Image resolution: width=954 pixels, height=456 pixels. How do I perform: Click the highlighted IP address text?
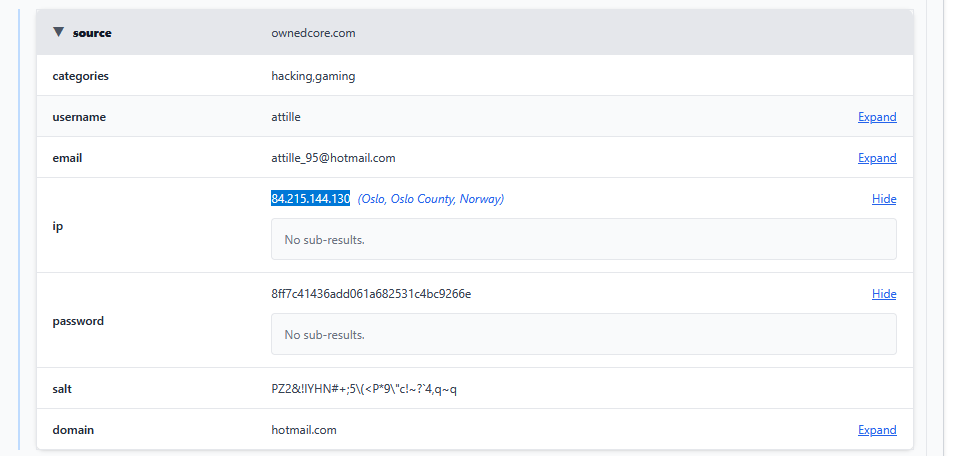click(310, 199)
